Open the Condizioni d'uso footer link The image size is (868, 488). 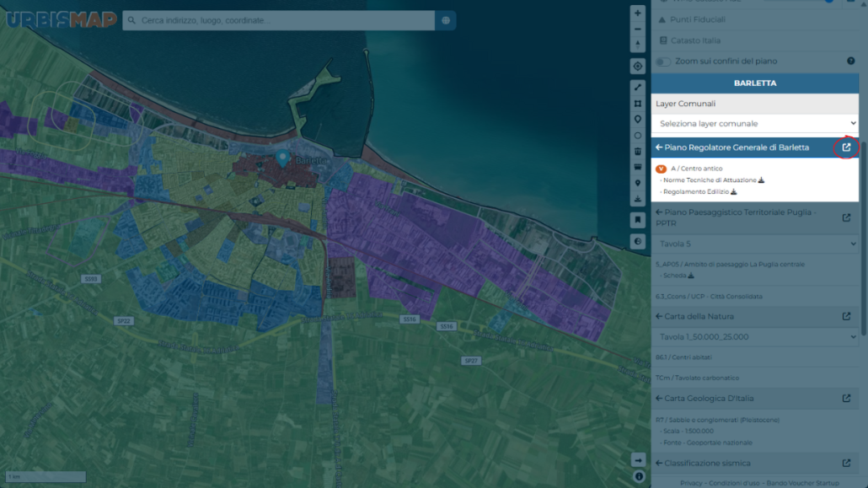734,483
